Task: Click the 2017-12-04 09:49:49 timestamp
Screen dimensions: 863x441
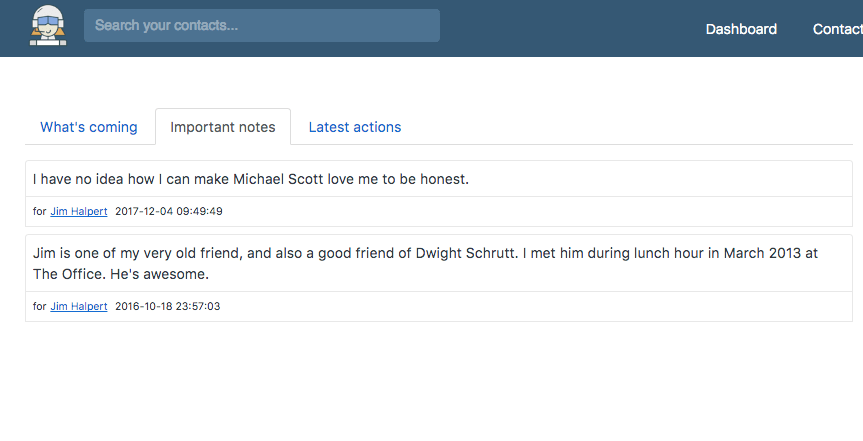Action: (168, 211)
